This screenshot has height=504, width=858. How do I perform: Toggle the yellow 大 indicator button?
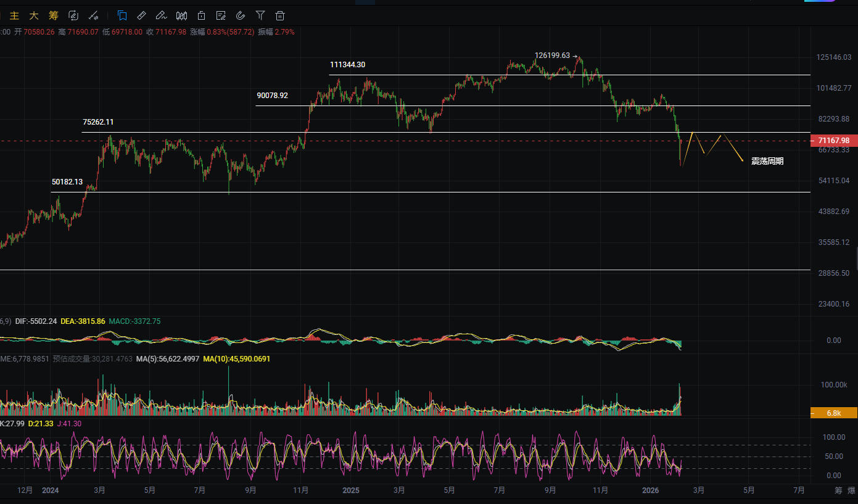[34, 15]
